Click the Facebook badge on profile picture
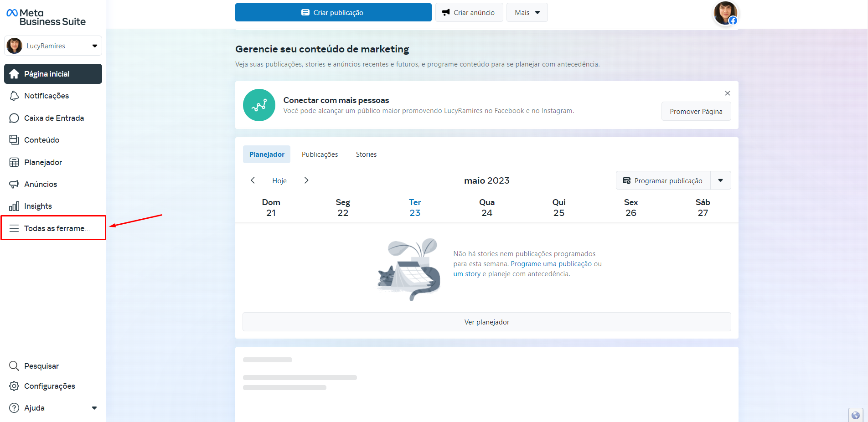 tap(733, 21)
